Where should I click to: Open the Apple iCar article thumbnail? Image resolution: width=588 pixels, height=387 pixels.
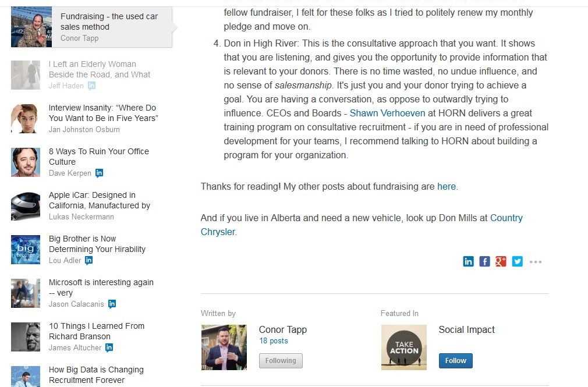coord(26,206)
